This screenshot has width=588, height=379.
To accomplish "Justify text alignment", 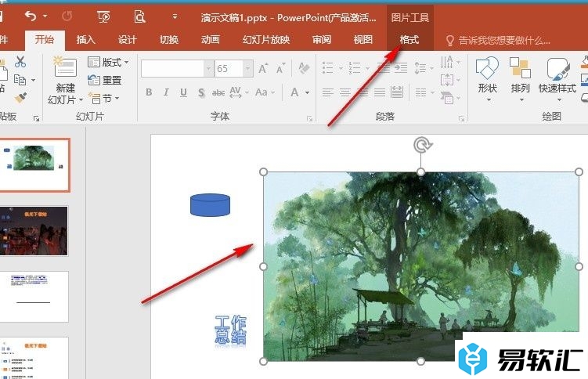I will 380,92.
